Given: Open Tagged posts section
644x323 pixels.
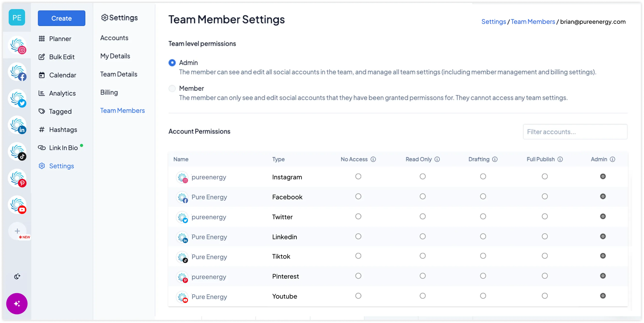Looking at the screenshot, I should [55, 112].
